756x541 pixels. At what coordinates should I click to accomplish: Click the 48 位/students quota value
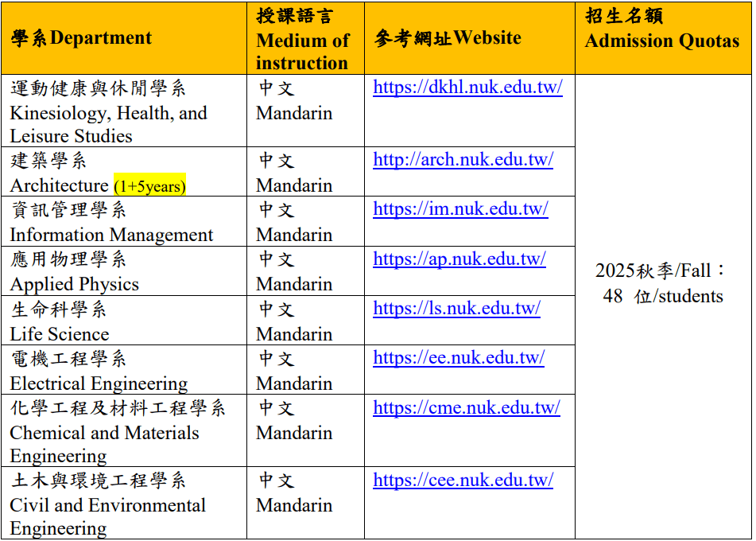click(663, 296)
